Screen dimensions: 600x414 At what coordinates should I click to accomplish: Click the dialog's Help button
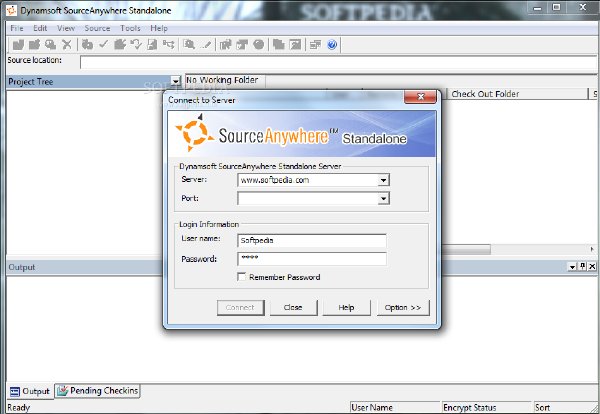click(346, 307)
